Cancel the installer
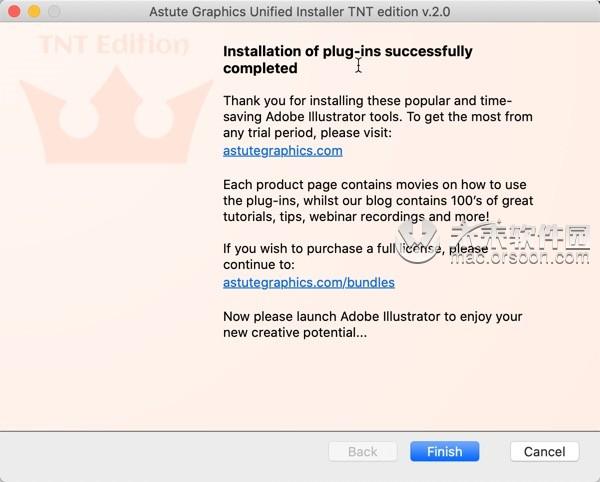 pyautogui.click(x=545, y=451)
